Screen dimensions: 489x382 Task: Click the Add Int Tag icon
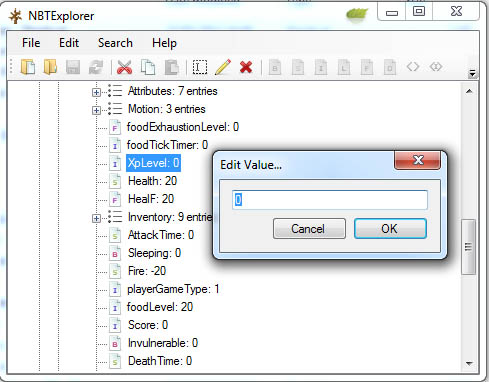click(321, 67)
